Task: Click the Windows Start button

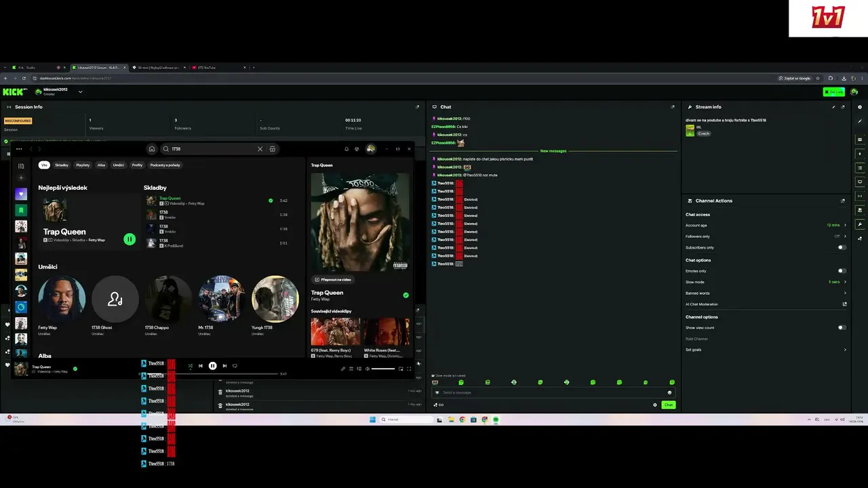Action: point(372,420)
